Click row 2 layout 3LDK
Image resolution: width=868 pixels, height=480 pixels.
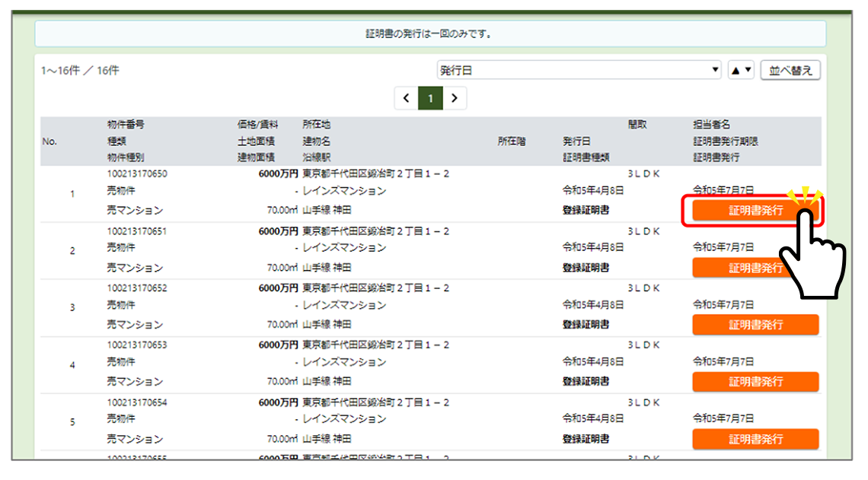643,231
